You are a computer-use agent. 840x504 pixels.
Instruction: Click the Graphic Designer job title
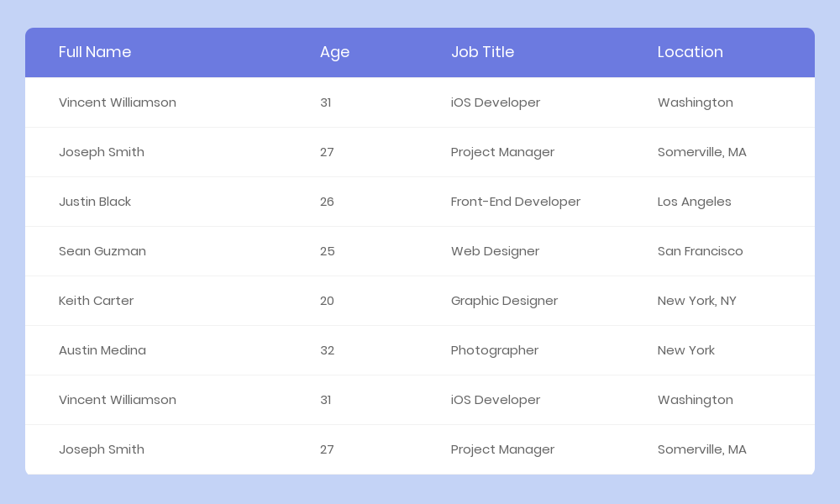(504, 301)
